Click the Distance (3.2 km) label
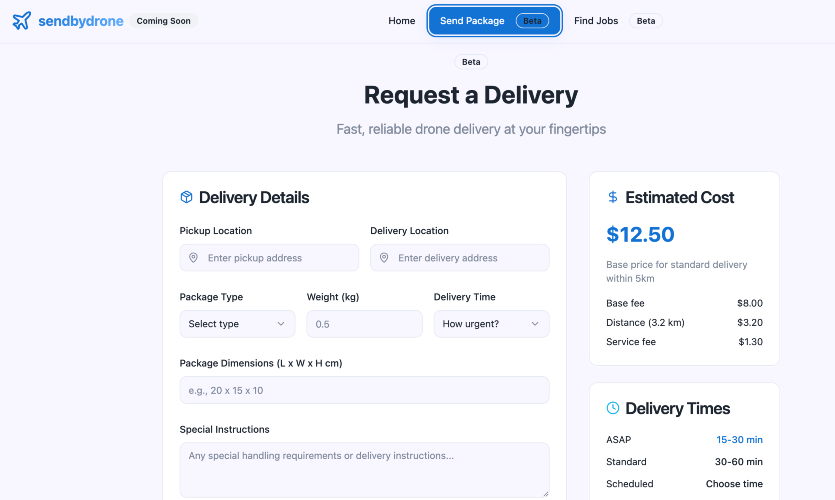 (x=645, y=322)
